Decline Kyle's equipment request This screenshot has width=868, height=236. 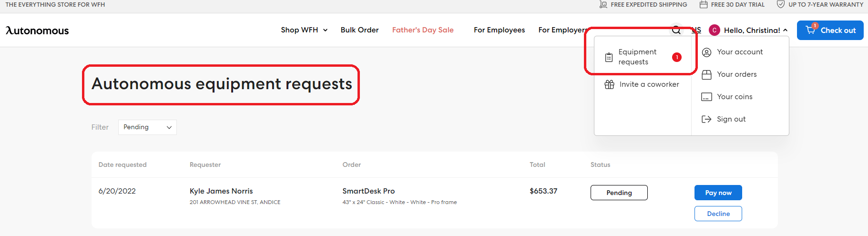[x=718, y=214]
